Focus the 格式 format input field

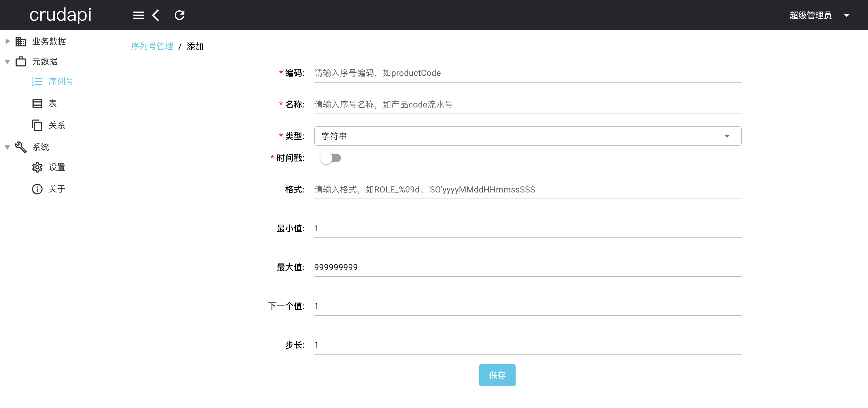click(527, 190)
